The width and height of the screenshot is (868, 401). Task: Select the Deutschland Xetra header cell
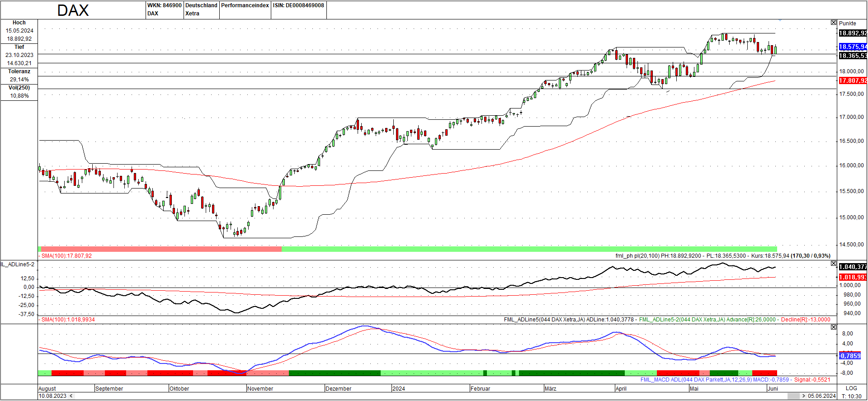tap(201, 9)
